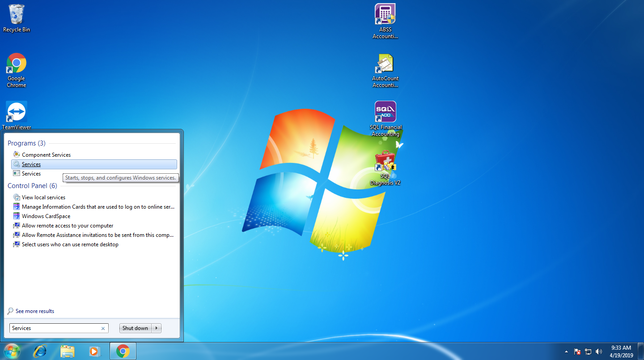Click the Shut down button
This screenshot has width=644, height=360.
pyautogui.click(x=135, y=328)
